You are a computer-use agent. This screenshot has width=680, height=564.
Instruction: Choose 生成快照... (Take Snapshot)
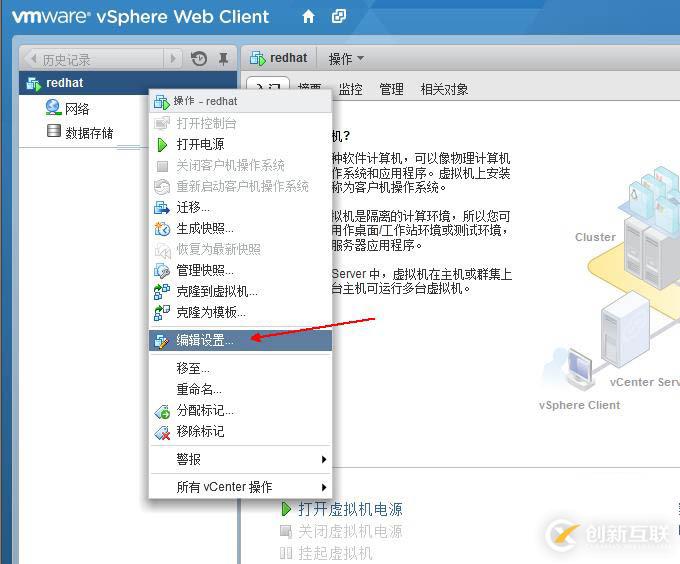241,228
